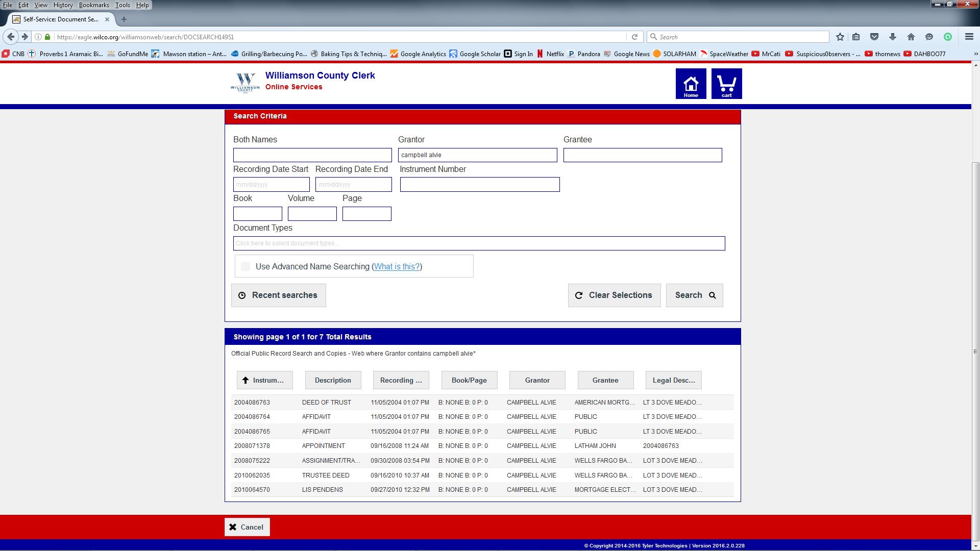Open the Firefox downloads arrow icon
The image size is (980, 551).
(x=893, y=37)
